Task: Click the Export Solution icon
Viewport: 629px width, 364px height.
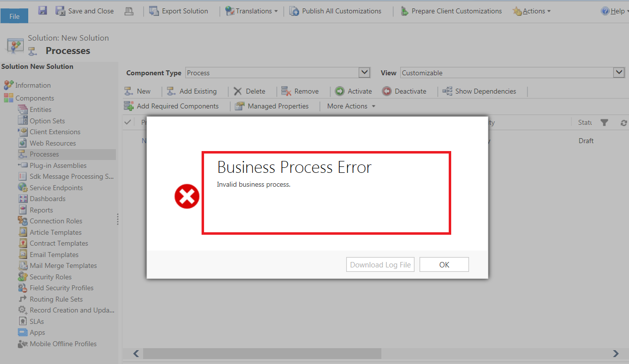Action: coord(154,11)
